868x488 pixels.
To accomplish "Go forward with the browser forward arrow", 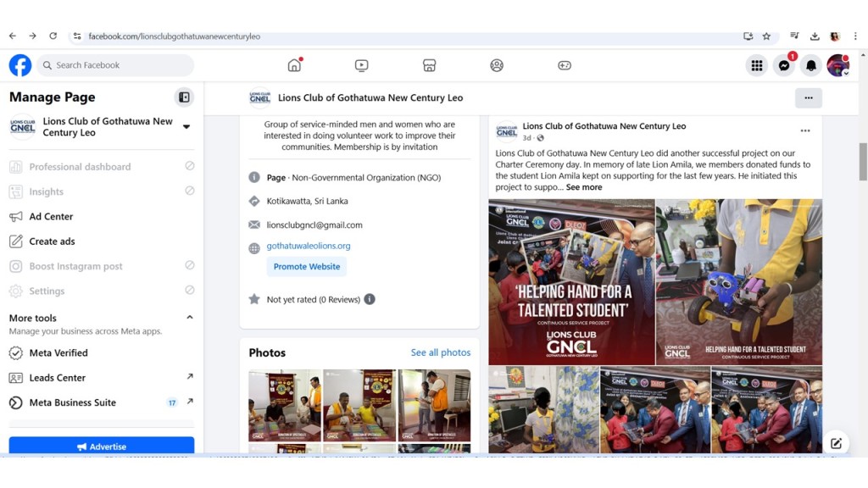I will point(33,36).
